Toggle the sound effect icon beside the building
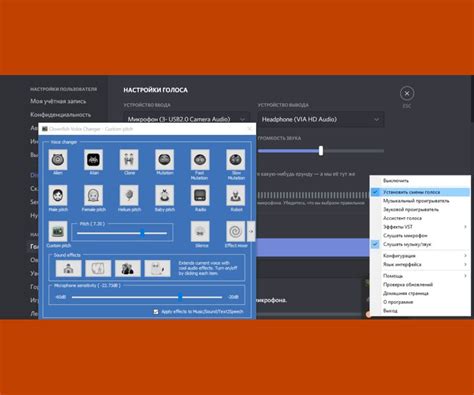 click(98, 268)
